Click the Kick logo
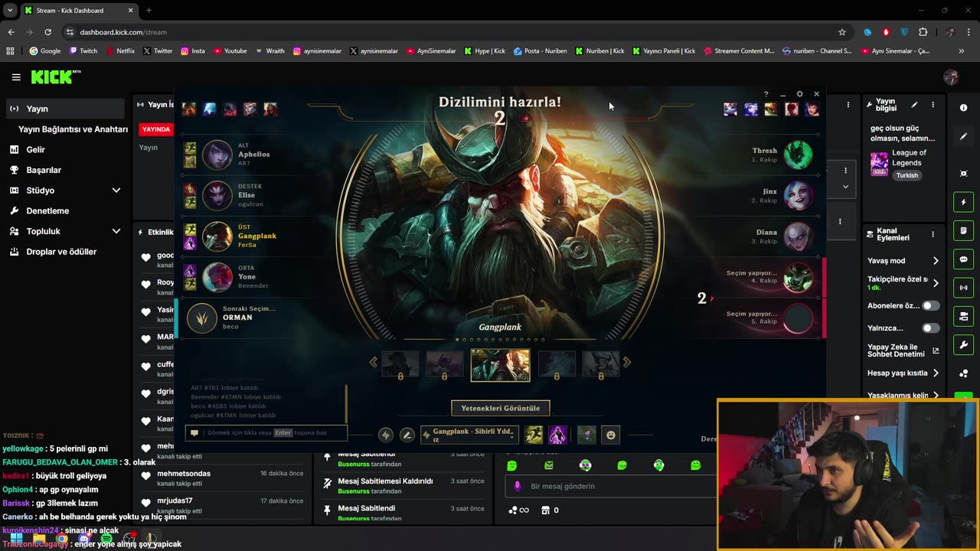 pos(56,77)
